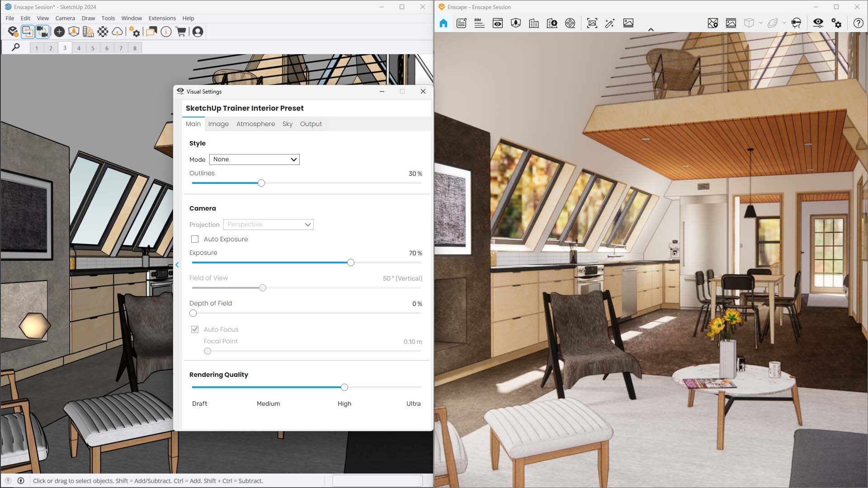The height and width of the screenshot is (488, 868).
Task: Open the 3D Warehouse shopping cart
Action: tap(181, 32)
